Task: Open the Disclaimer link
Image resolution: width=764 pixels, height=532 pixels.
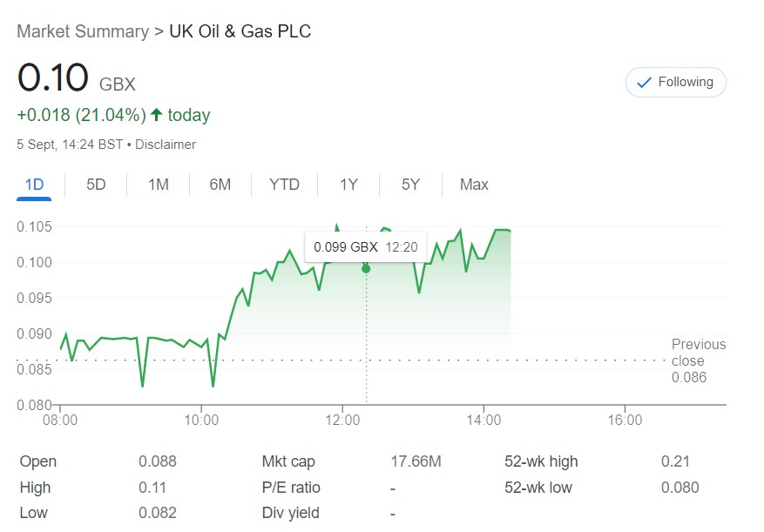Action: 166,145
